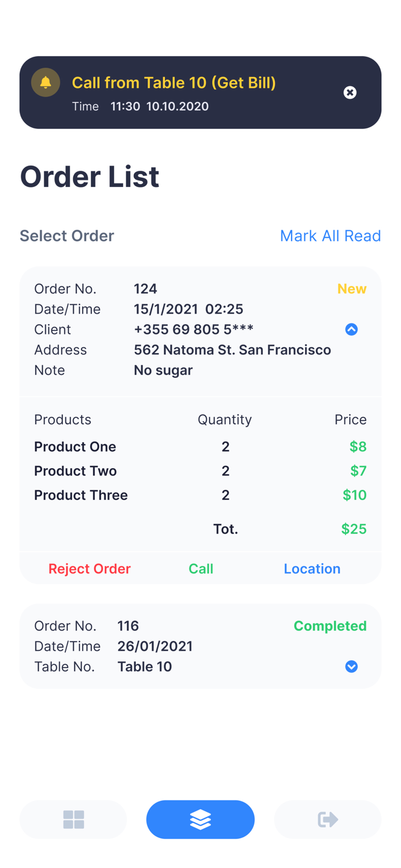Select the layers icon in bottom navigation

200,819
